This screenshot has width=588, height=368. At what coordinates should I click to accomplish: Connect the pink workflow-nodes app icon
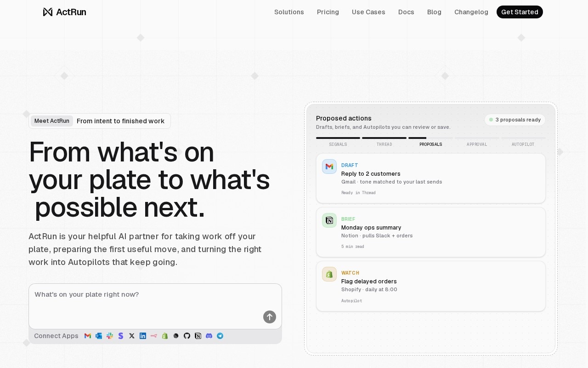(x=154, y=336)
